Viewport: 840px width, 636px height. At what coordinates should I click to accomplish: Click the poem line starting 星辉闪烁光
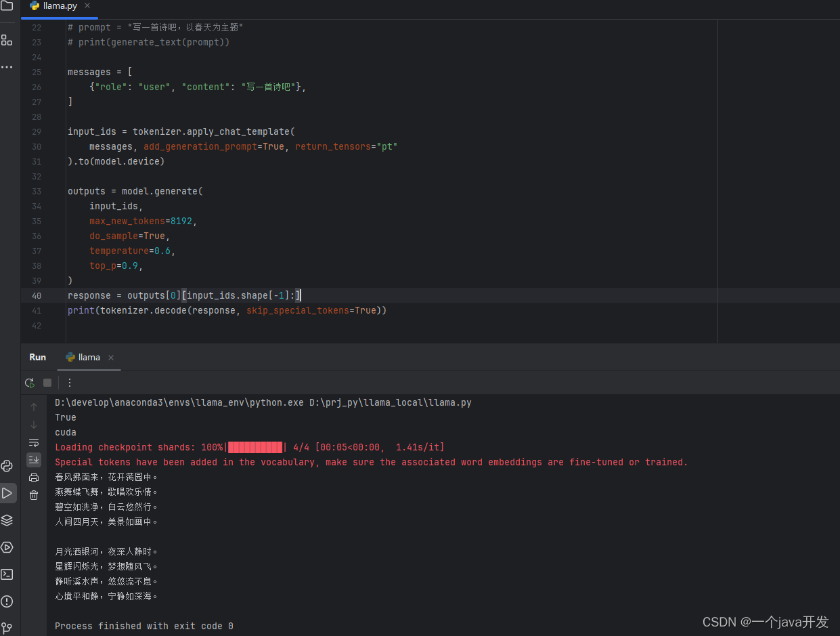(107, 566)
